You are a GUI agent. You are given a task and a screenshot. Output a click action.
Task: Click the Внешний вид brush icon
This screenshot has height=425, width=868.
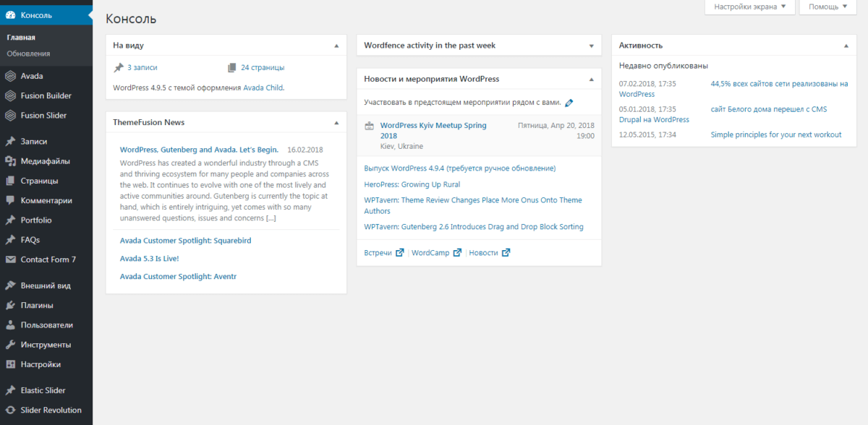click(10, 286)
